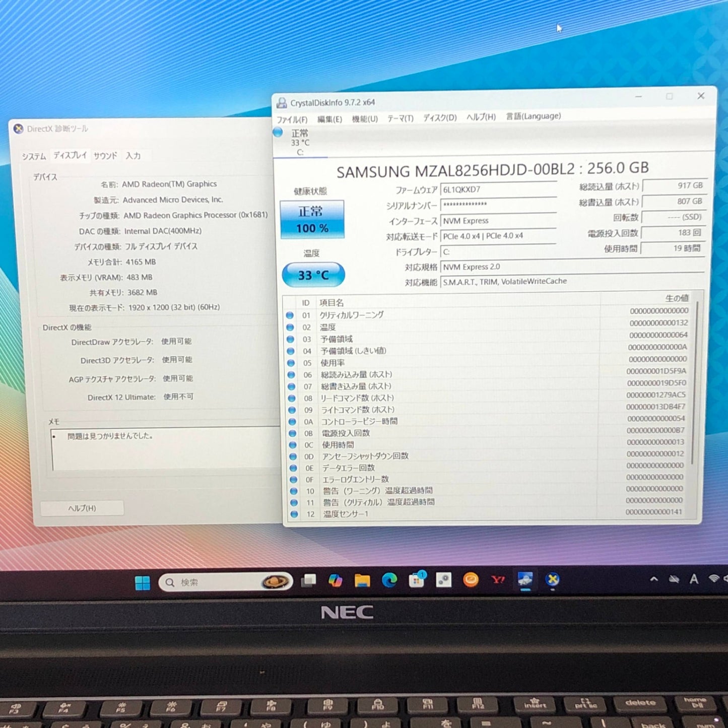This screenshot has width=728, height=728.
Task: Click the ファームウェア field 6L1QKXD7
Action: click(499, 189)
